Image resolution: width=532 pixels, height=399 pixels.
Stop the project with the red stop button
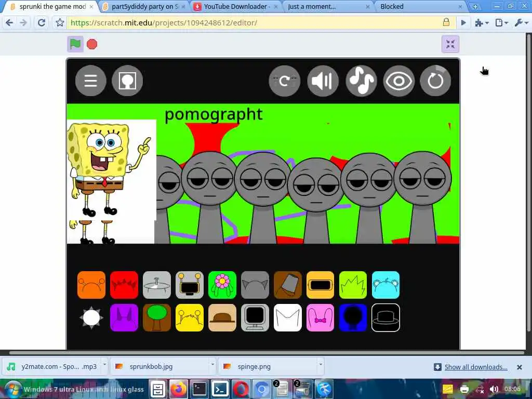point(92,44)
